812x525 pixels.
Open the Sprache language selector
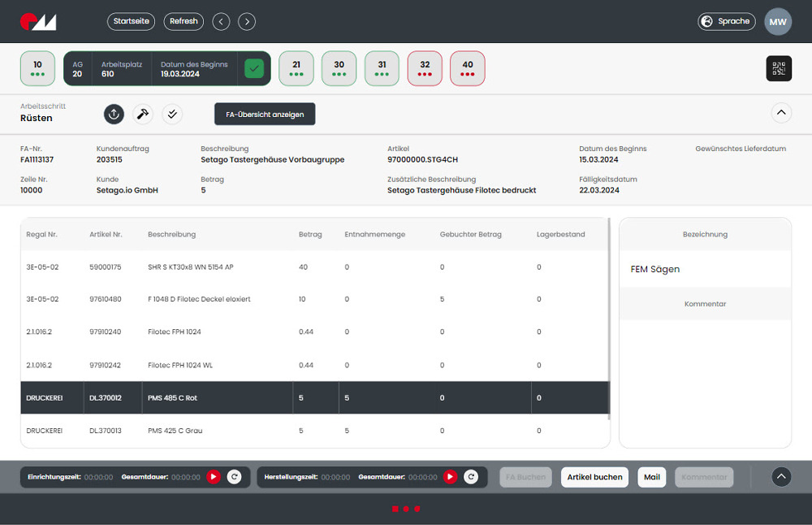click(x=726, y=21)
